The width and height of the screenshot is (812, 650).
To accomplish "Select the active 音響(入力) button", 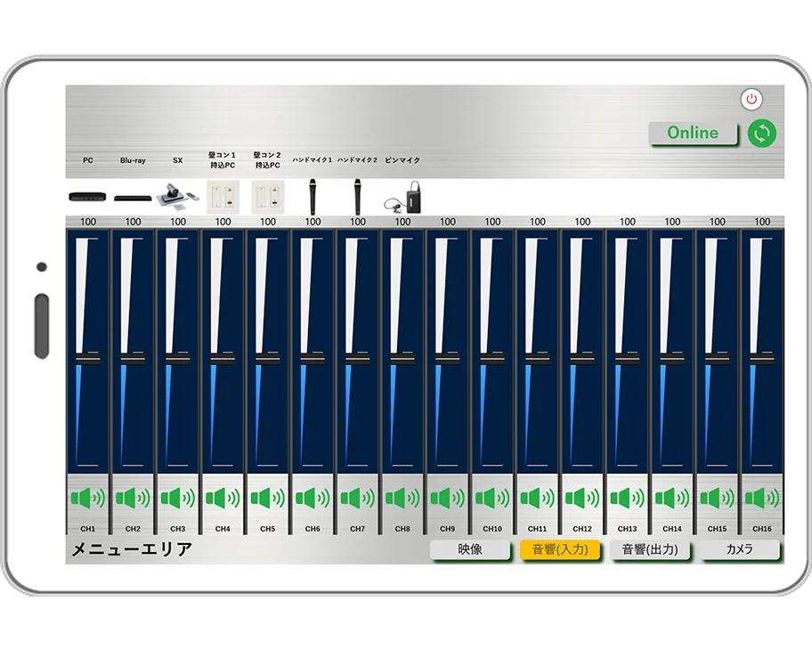I will pos(560,550).
